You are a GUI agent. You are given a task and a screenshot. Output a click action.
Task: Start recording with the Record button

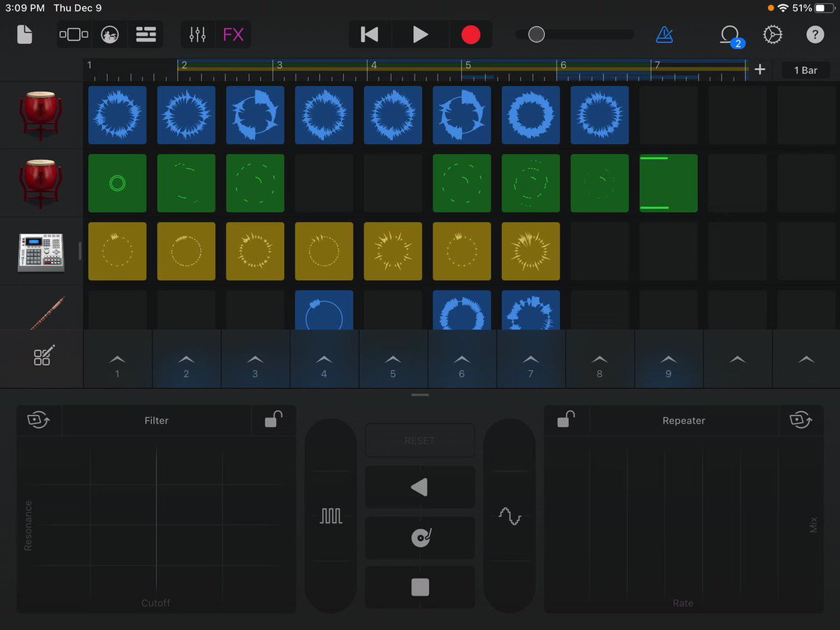tap(470, 34)
